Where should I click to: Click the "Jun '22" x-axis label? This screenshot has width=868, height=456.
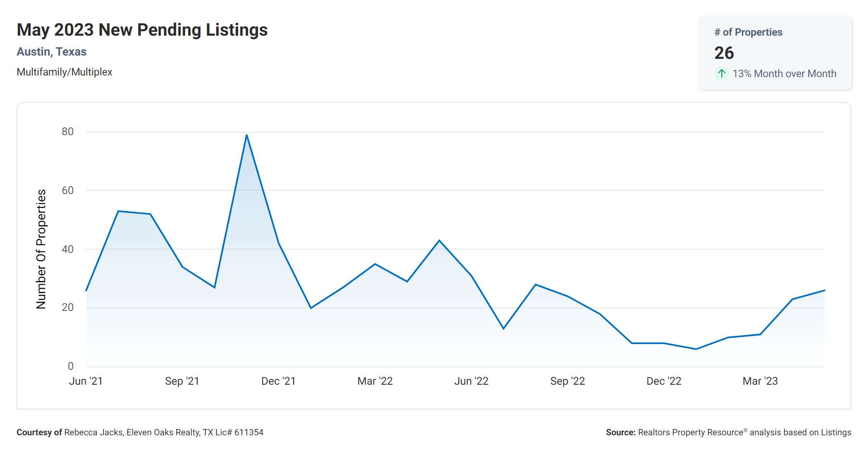coord(471,381)
